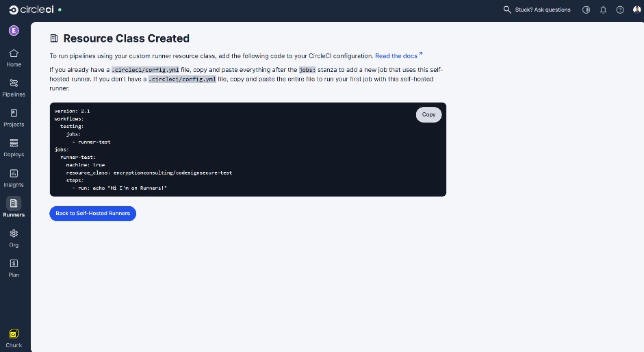Image resolution: width=644 pixels, height=352 pixels.
Task: Click the 'testing:' code line
Action: [72, 126]
